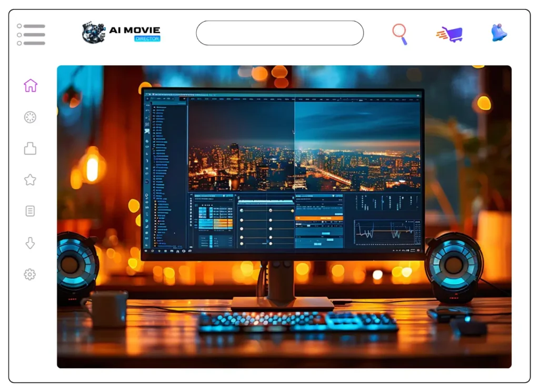
Task: View documents via the notes icon
Action: tap(30, 212)
